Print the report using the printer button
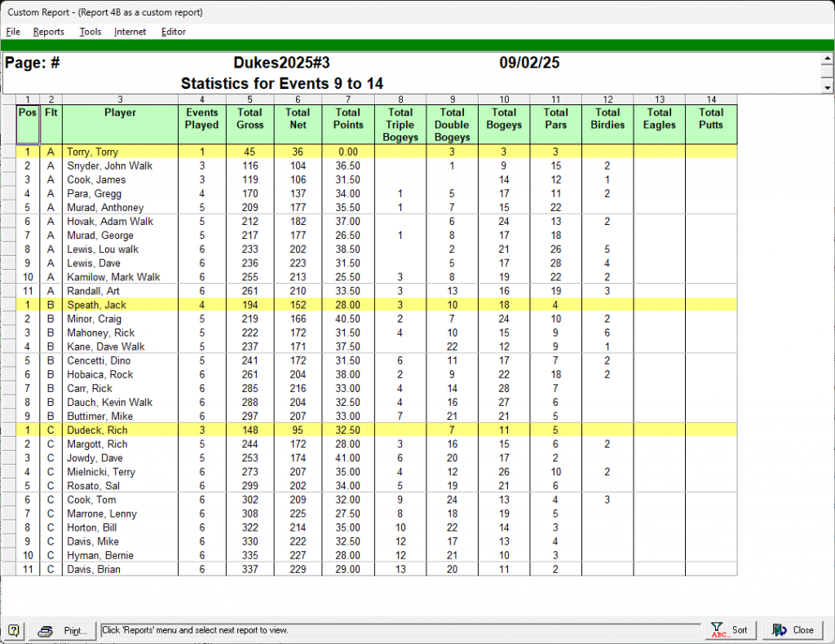The image size is (835, 644). tap(64, 630)
